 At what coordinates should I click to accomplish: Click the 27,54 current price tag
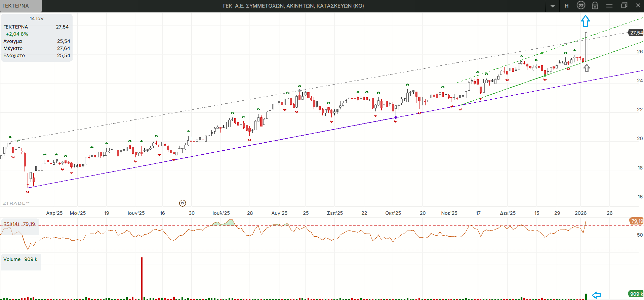point(636,33)
